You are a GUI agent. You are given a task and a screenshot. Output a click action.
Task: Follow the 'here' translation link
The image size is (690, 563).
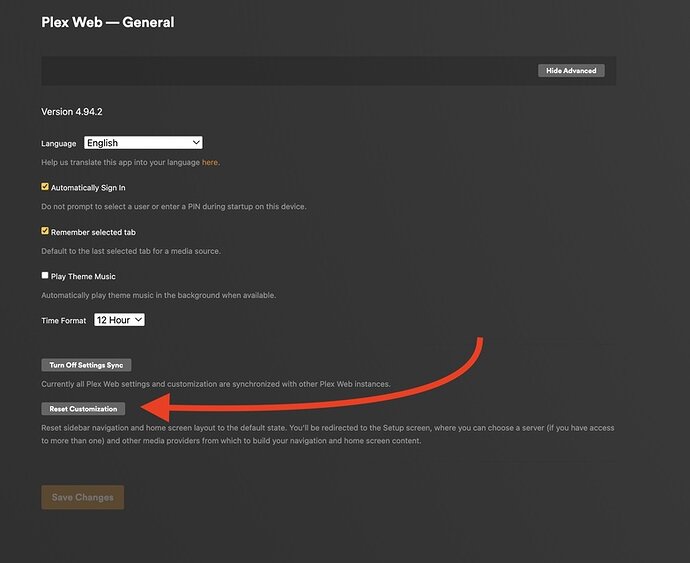pos(209,162)
